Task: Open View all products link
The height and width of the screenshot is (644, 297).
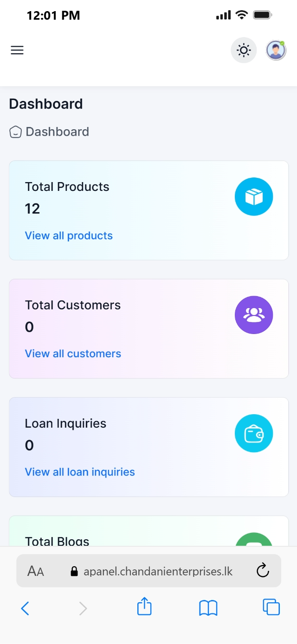Action: point(69,235)
